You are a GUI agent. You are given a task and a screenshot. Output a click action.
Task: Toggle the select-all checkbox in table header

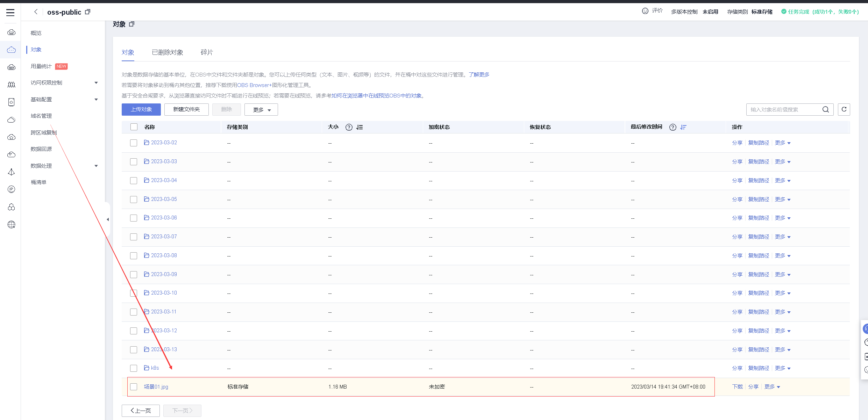point(134,127)
